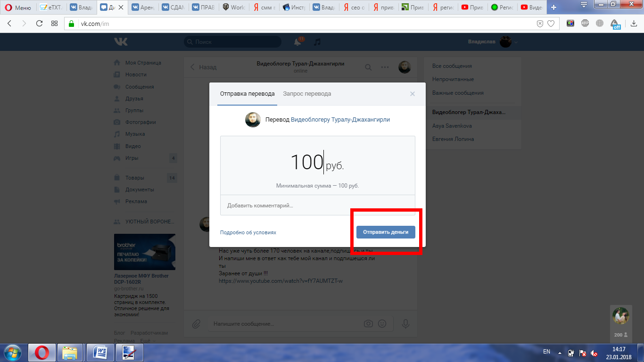Click the music note icon in header
644x362 pixels.
pyautogui.click(x=317, y=42)
